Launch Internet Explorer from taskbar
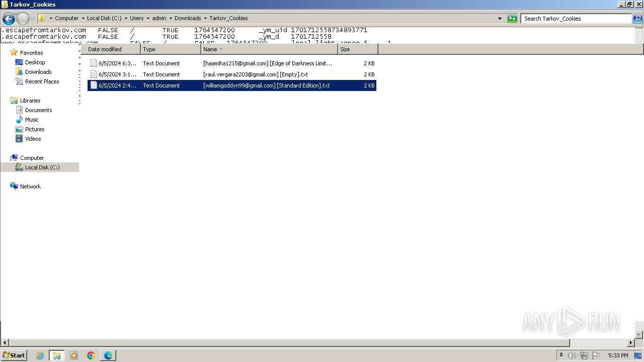 pyautogui.click(x=40, y=355)
